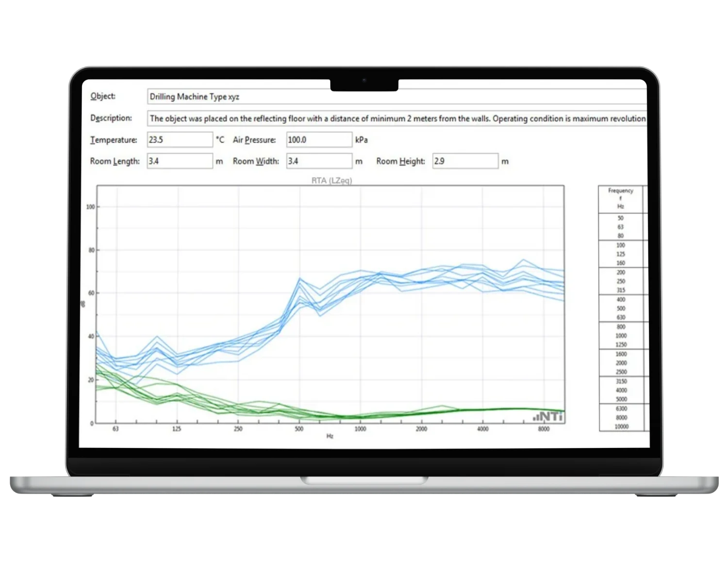
Task: Click the 100 dB label on y-axis
Action: [x=90, y=207]
